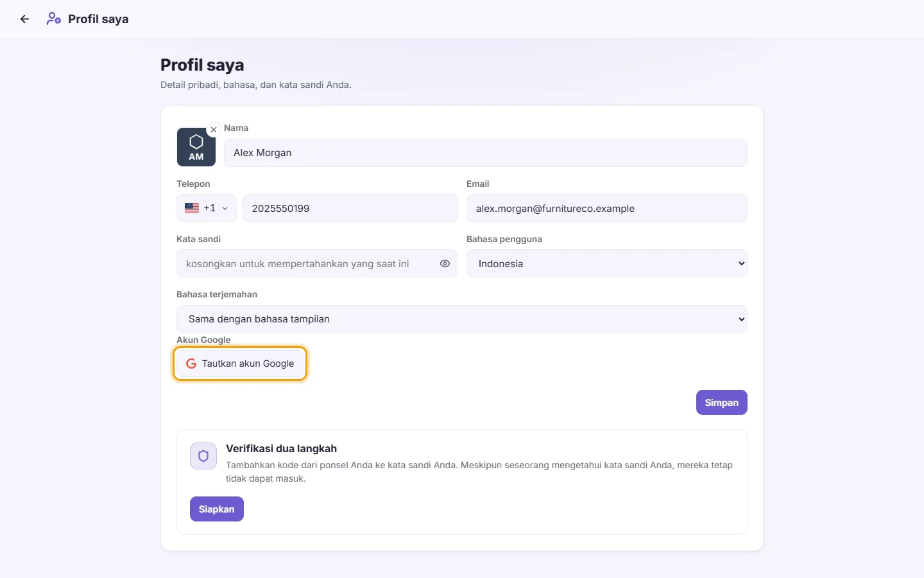Click the AM avatar thumbnail

pyautogui.click(x=196, y=147)
